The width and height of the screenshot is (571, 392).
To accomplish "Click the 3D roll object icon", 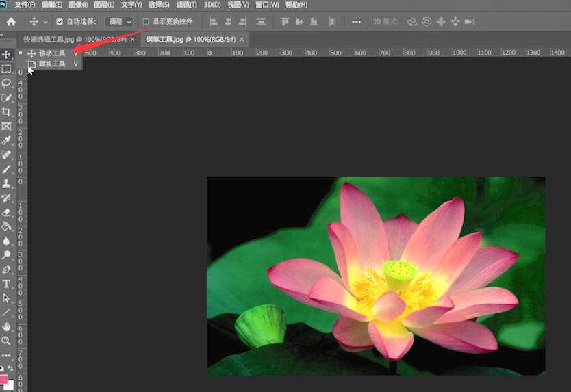I will coord(427,22).
